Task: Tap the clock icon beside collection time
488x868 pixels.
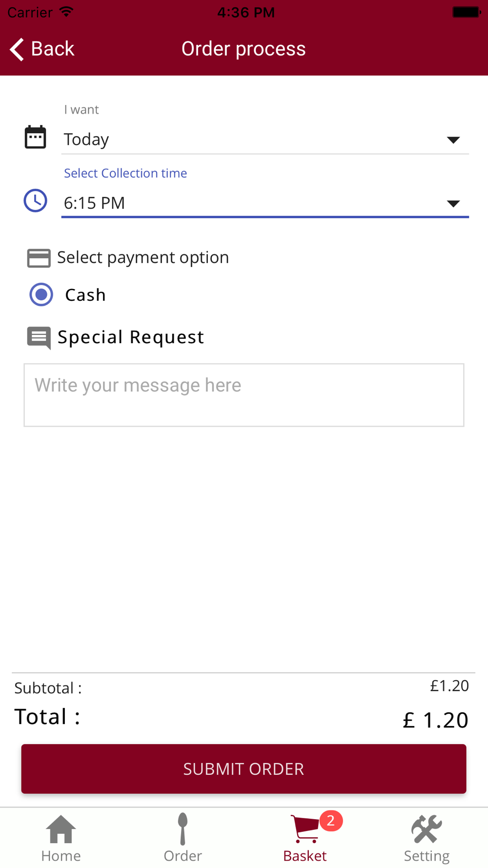Action: coord(35,201)
